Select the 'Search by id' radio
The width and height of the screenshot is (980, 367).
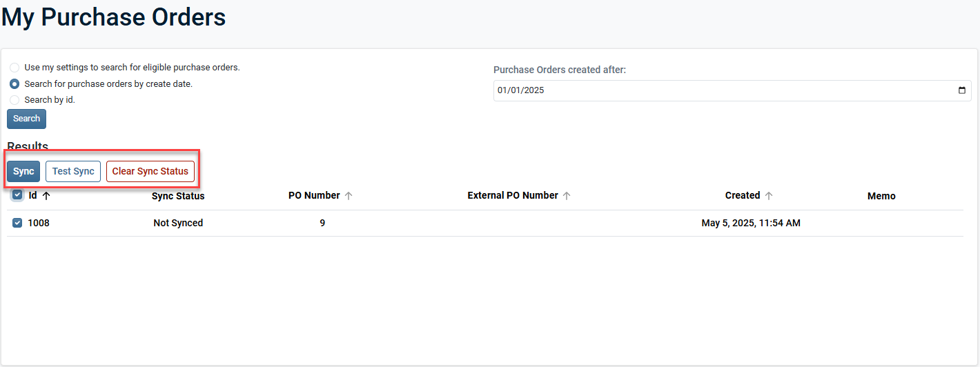click(14, 100)
